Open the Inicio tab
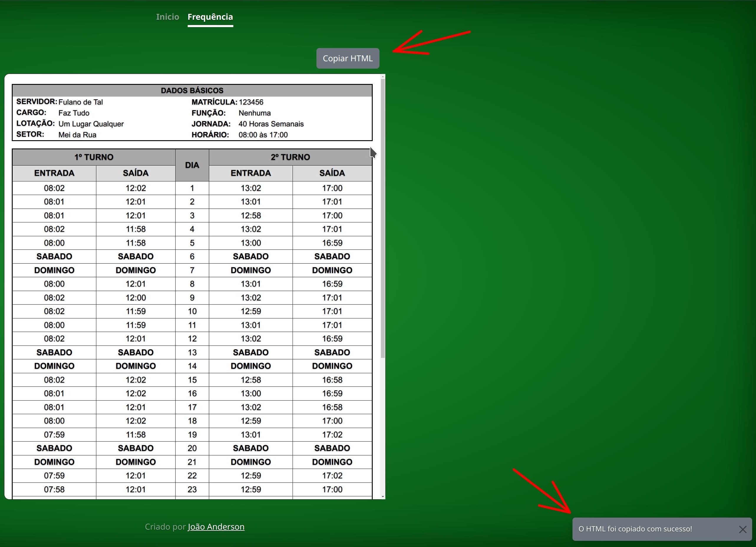The height and width of the screenshot is (547, 756). click(167, 17)
